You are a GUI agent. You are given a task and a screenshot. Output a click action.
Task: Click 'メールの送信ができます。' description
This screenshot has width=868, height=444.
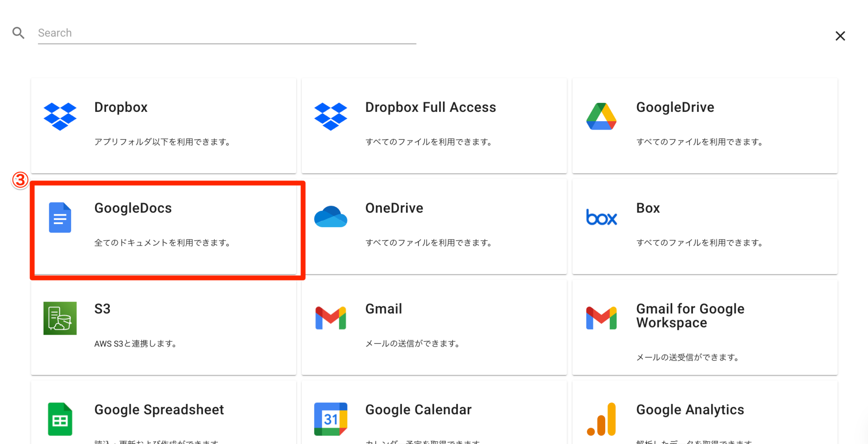pyautogui.click(x=413, y=344)
